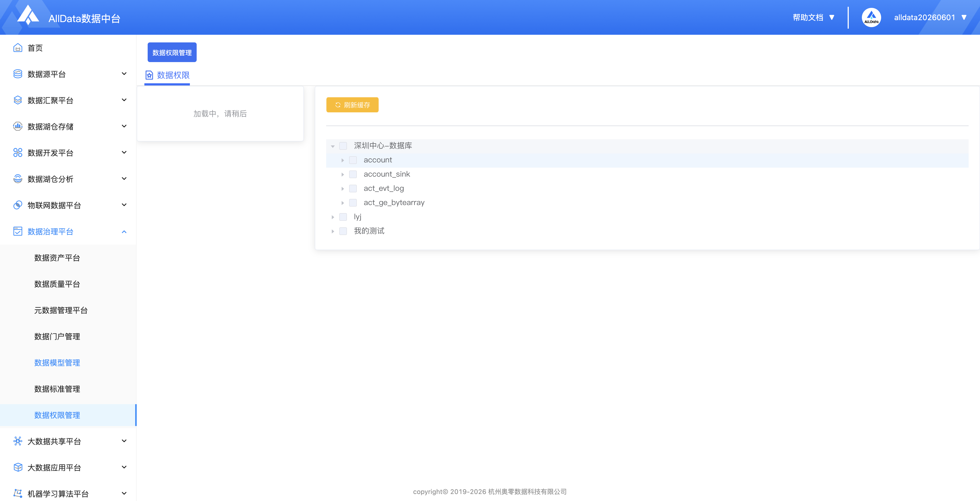Click the database icon for 数据源平台
Image resolution: width=980 pixels, height=501 pixels.
[17, 74]
